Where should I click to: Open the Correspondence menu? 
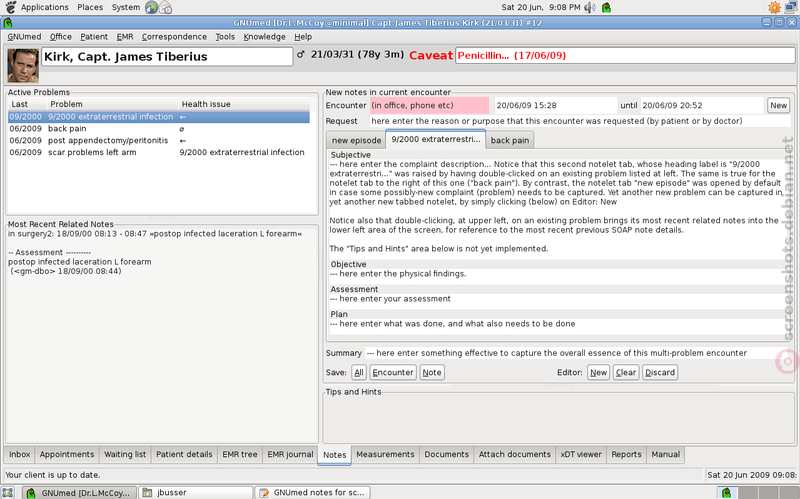point(174,36)
